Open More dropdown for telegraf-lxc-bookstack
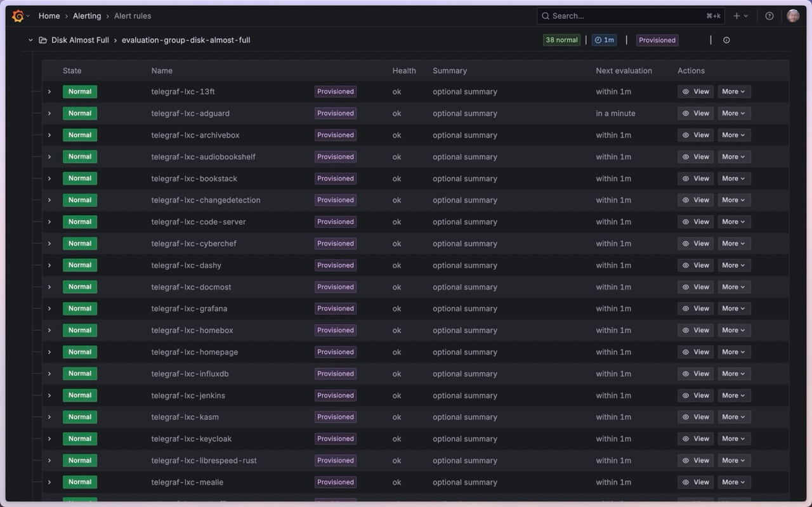This screenshot has width=812, height=507. click(x=734, y=178)
